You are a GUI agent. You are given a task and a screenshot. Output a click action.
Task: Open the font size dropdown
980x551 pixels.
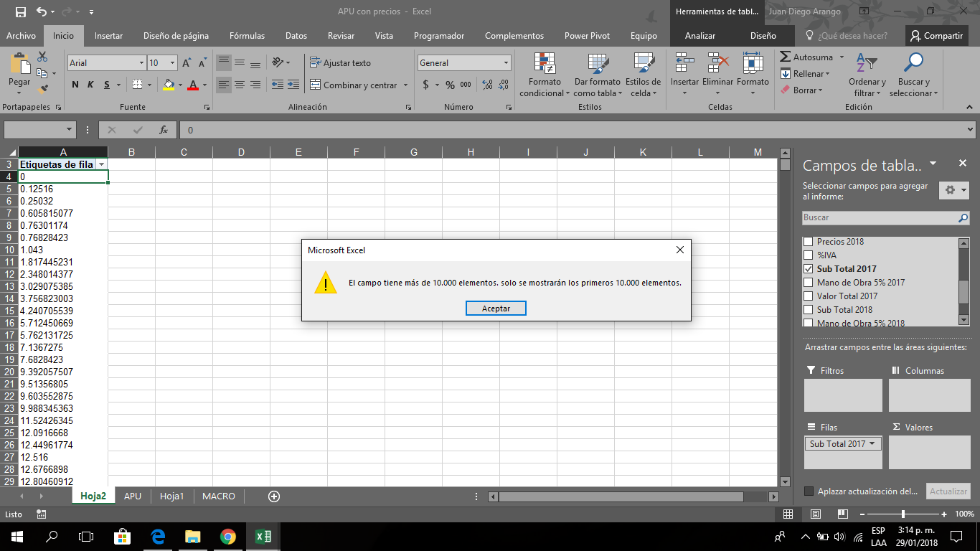[173, 63]
